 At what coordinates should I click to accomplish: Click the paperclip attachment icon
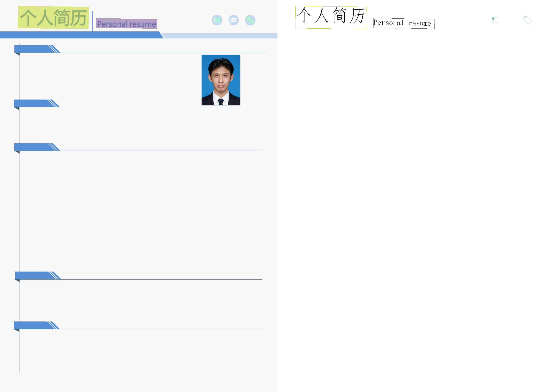click(250, 20)
